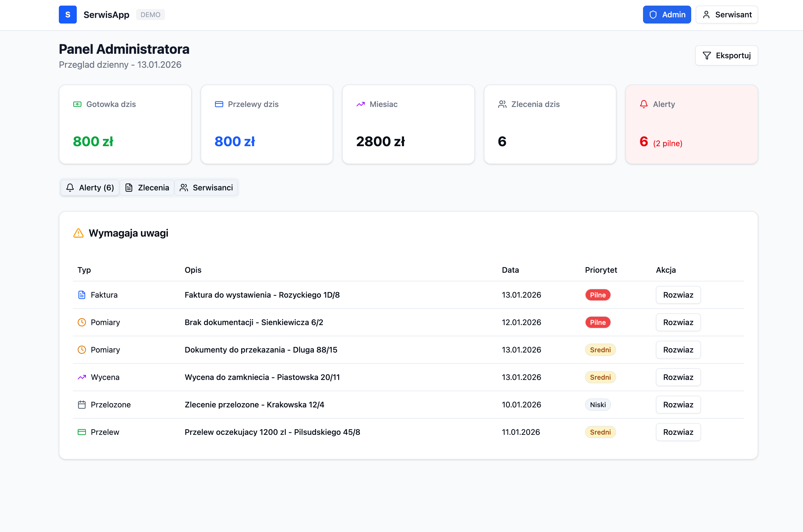Click the card icon beside Przelewy dzis
The height and width of the screenshot is (532, 803).
click(219, 104)
